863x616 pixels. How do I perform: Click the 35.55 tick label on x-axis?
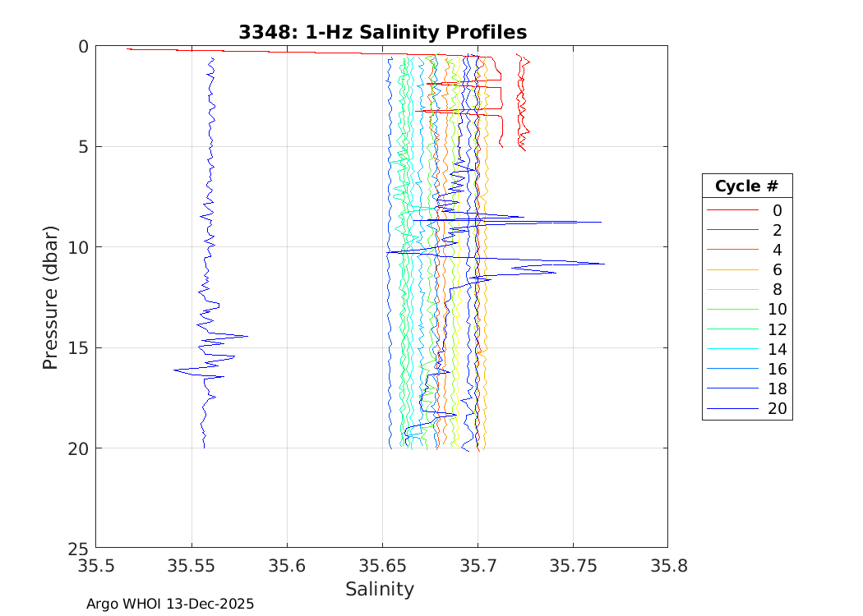click(x=192, y=565)
